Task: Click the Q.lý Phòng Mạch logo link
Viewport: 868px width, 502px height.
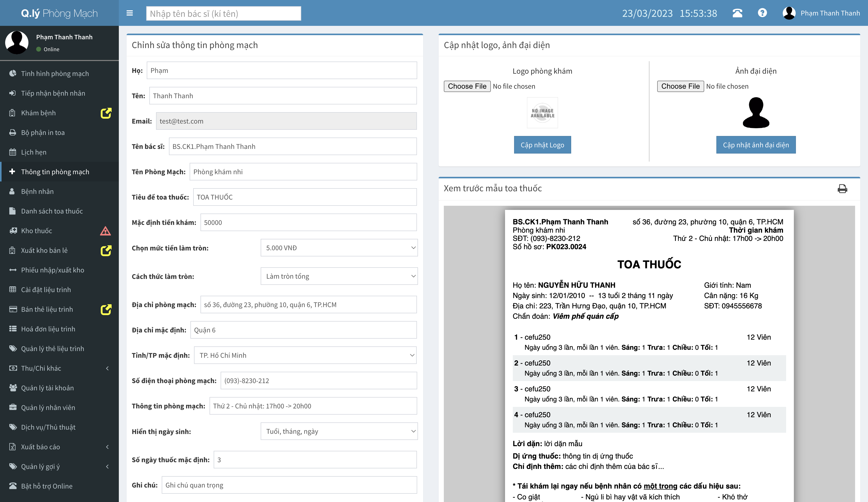Action: [59, 13]
